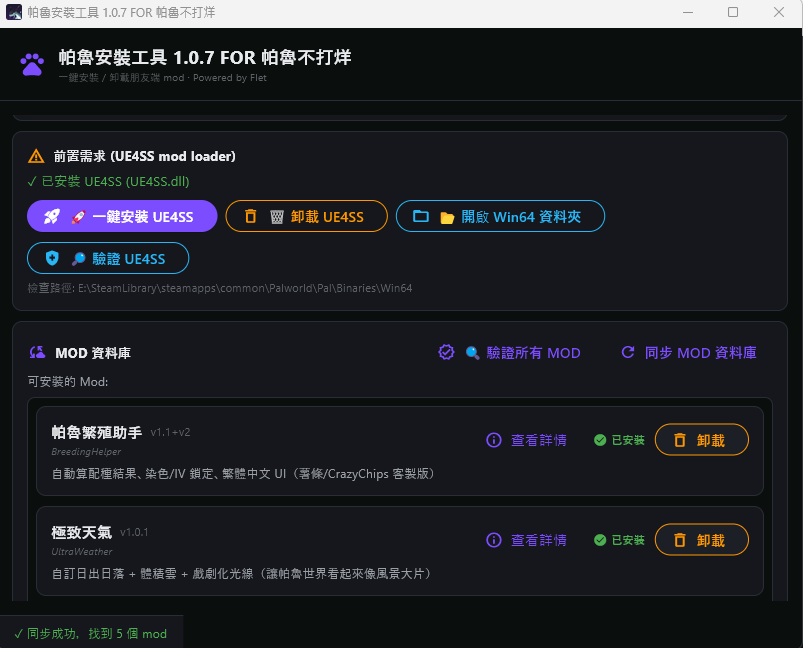Maximize the window
The width and height of the screenshot is (803, 648).
coord(733,12)
